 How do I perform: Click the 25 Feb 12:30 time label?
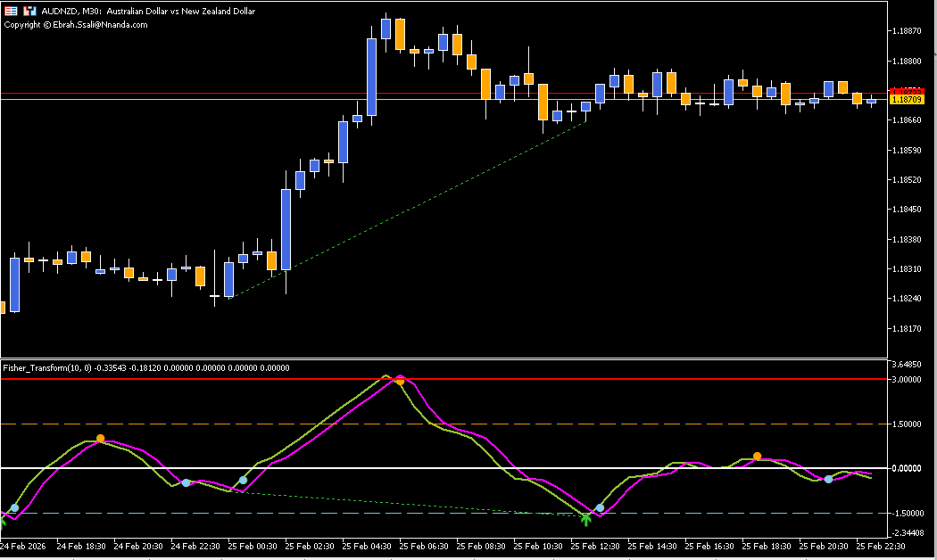[595, 547]
